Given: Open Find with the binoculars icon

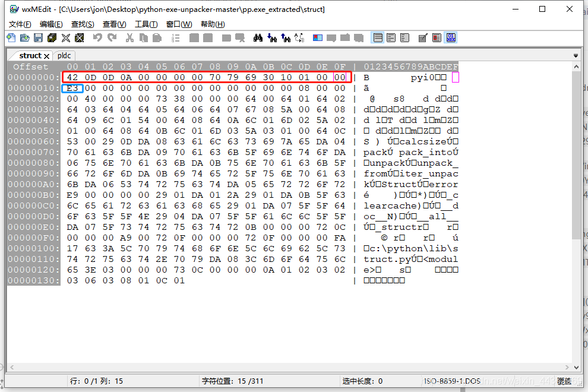Looking at the screenshot, I should coord(258,37).
